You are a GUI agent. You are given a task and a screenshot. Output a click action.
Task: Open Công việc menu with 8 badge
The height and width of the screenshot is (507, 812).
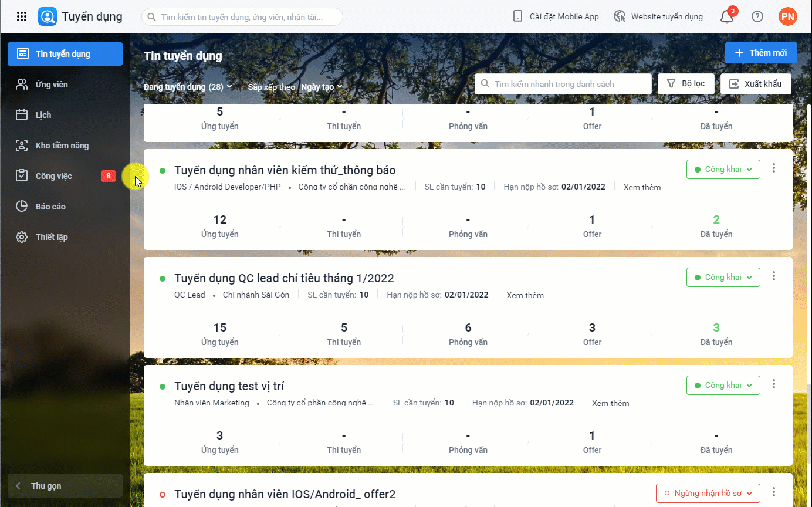tap(54, 176)
